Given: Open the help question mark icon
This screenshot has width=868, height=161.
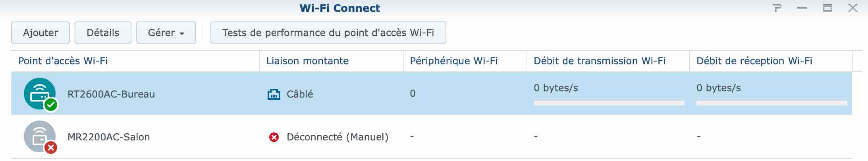Looking at the screenshot, I should [x=777, y=8].
